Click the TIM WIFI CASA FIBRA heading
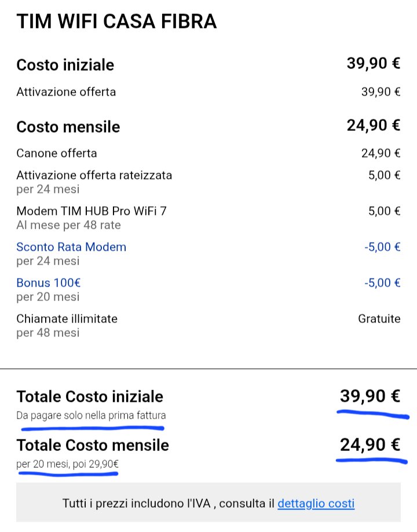Image resolution: width=417 pixels, height=532 pixels. click(116, 22)
